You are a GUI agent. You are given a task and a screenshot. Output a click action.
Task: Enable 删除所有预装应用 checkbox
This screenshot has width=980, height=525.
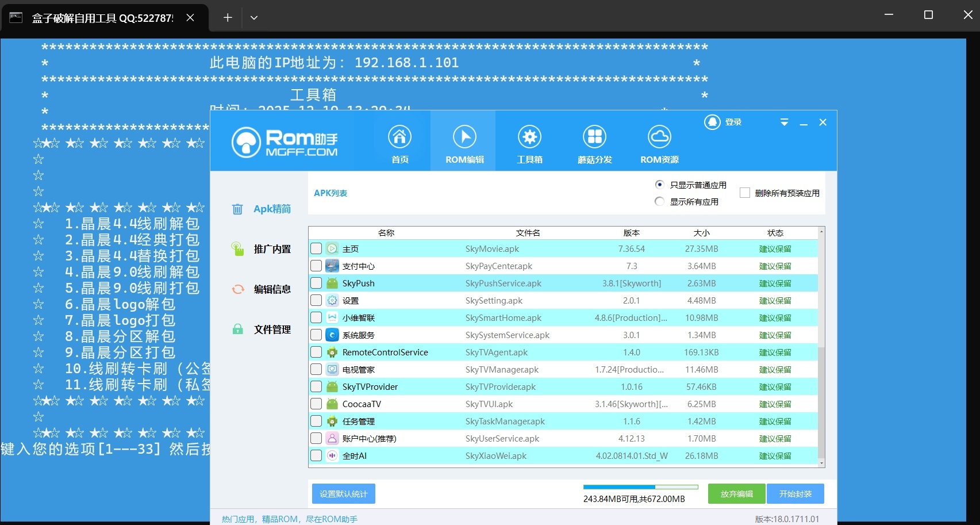click(745, 193)
